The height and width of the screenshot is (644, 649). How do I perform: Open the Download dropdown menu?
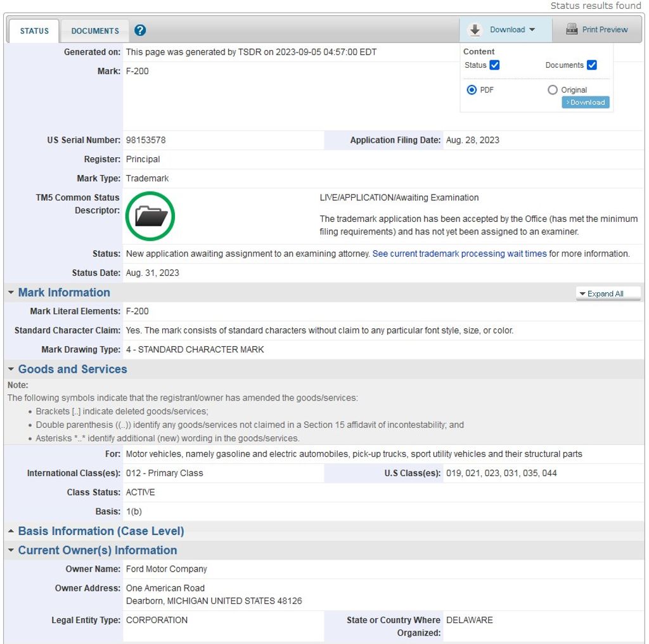[512, 30]
